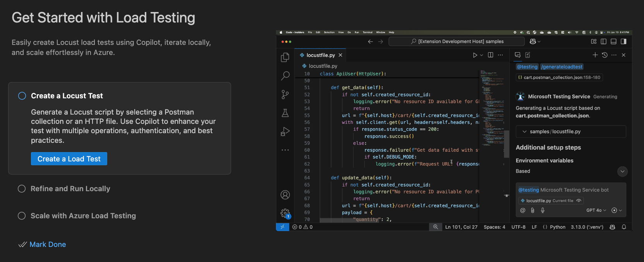Viewport: 644px width, 262px height.
Task: Go back with the left navigation arrow
Action: click(x=370, y=41)
